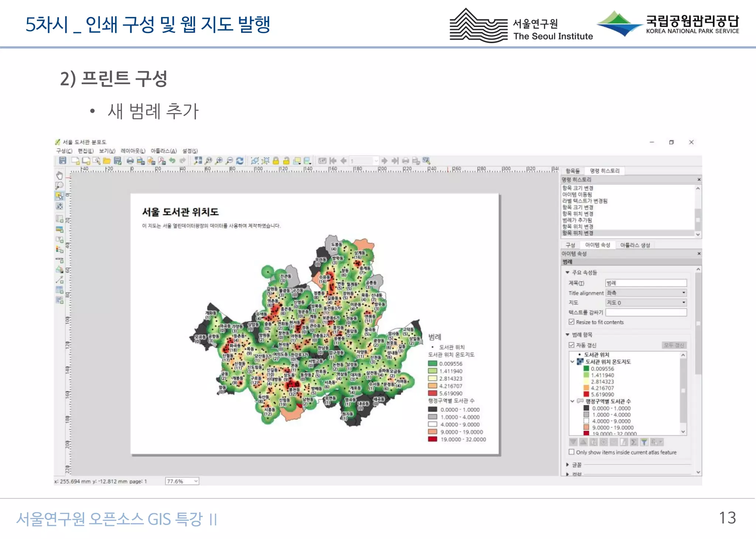Click the open padlock Unlock all icon
The height and width of the screenshot is (539, 756).
click(x=286, y=161)
